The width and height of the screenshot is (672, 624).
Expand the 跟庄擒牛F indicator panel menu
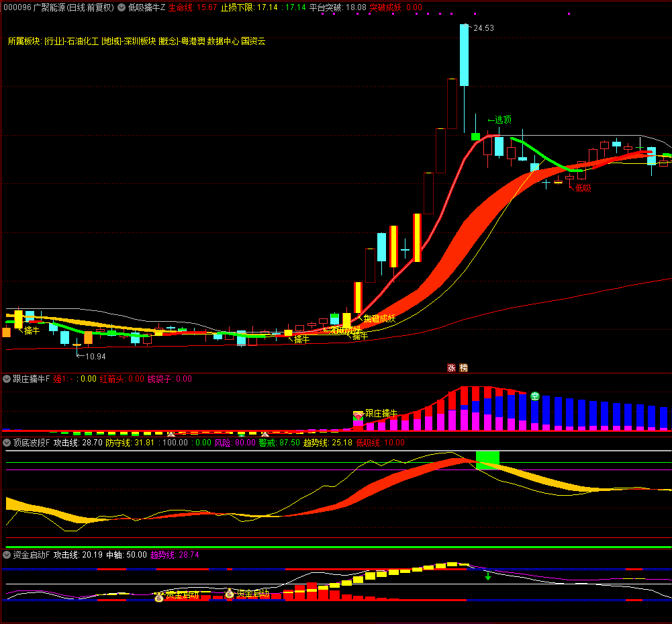[7, 379]
